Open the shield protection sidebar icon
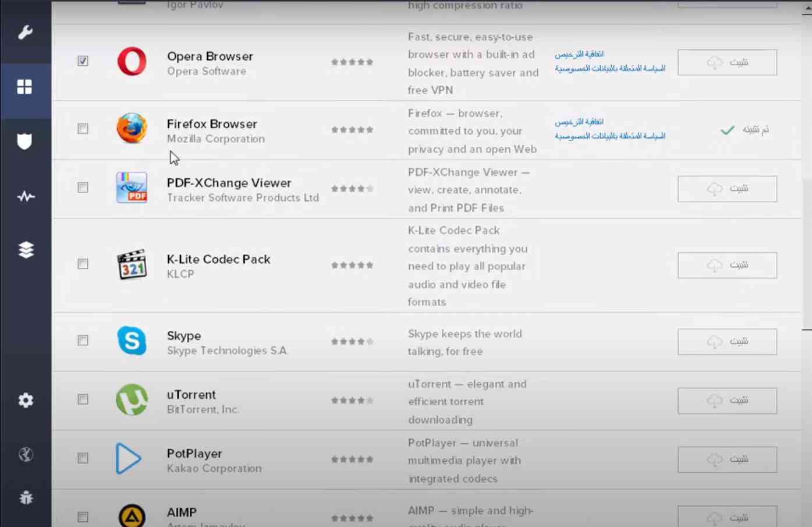The height and width of the screenshot is (527, 812). click(24, 141)
